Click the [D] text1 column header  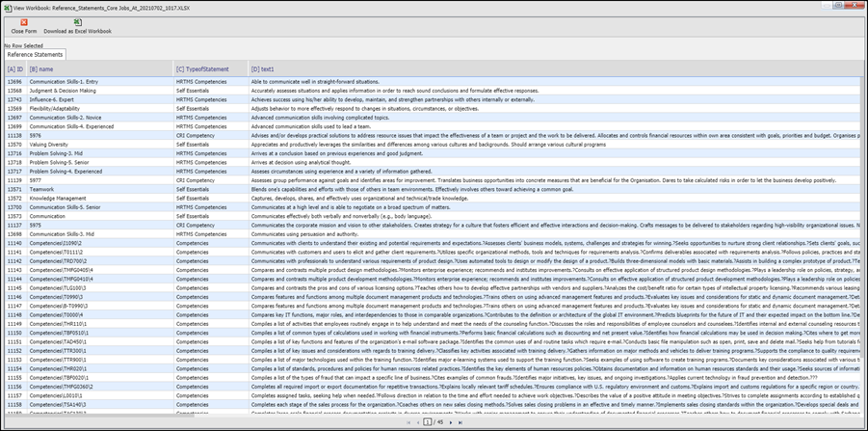pyautogui.click(x=262, y=68)
